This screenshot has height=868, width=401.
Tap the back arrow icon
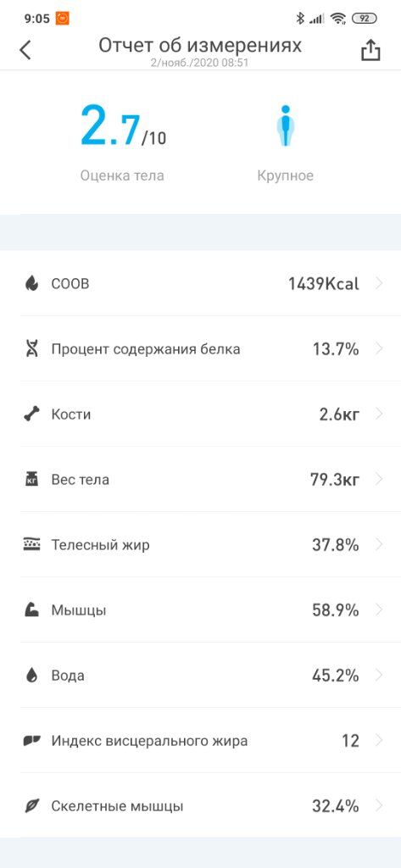(x=25, y=50)
